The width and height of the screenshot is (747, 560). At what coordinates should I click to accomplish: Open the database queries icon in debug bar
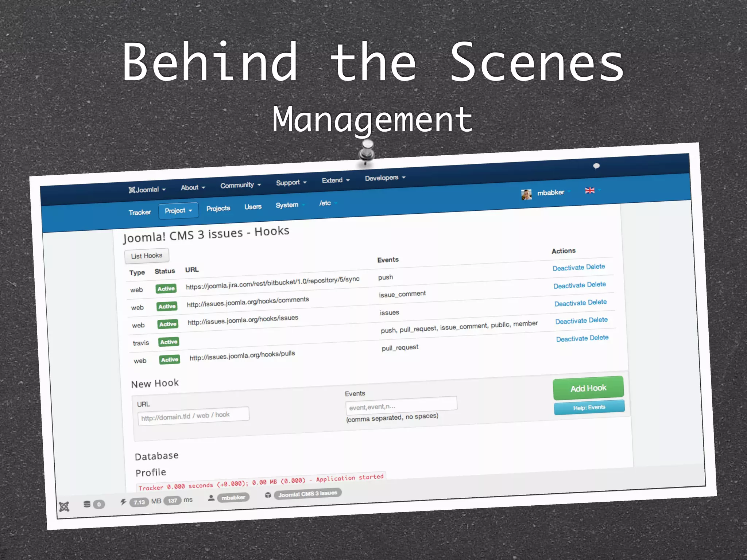[87, 504]
